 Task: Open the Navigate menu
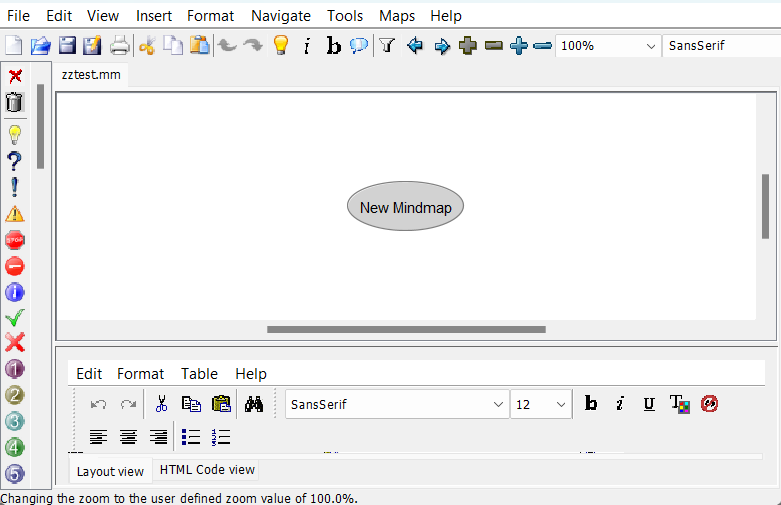pos(281,16)
